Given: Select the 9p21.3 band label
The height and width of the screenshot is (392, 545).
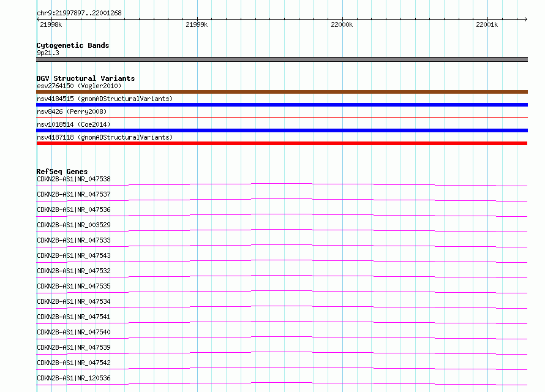Looking at the screenshot, I should point(48,53).
